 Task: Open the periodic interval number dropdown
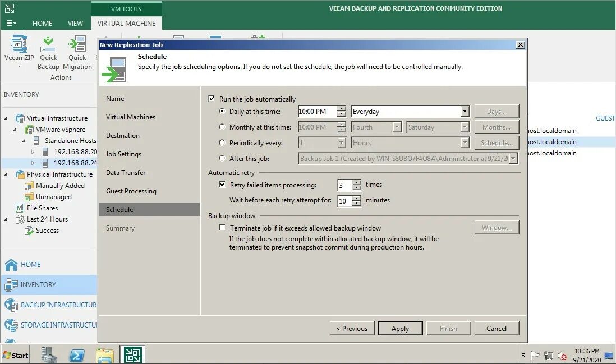342,143
